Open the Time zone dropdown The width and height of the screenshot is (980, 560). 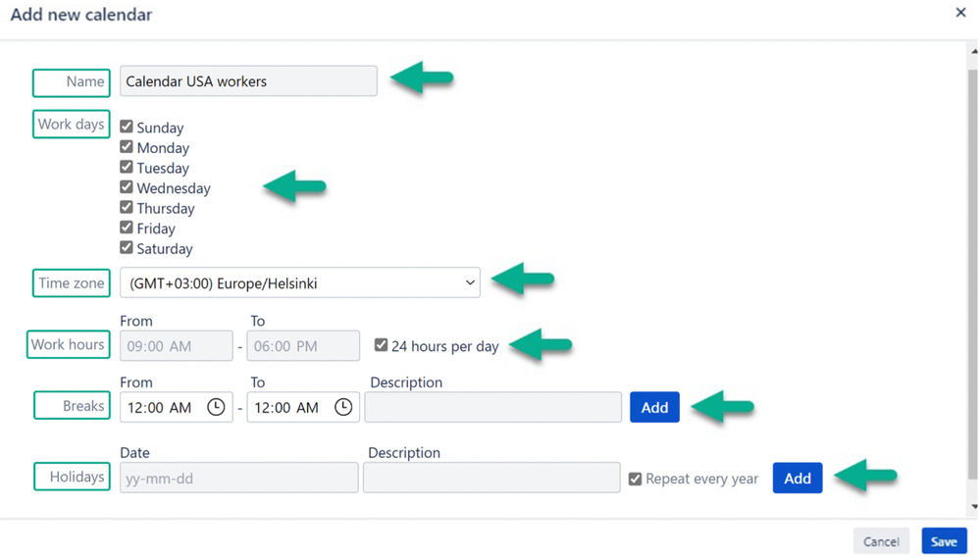[x=299, y=282]
